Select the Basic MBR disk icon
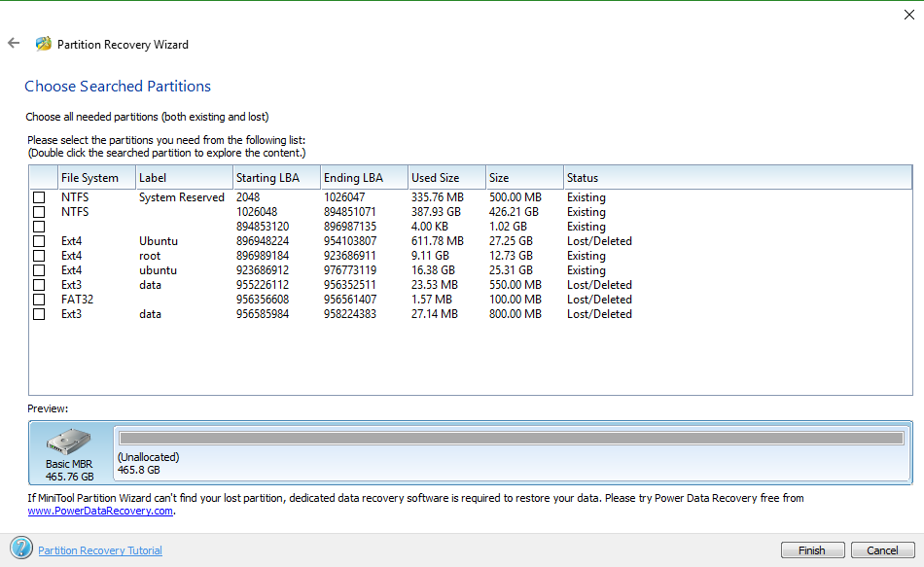Screen dimensions: 924x567 [69, 443]
